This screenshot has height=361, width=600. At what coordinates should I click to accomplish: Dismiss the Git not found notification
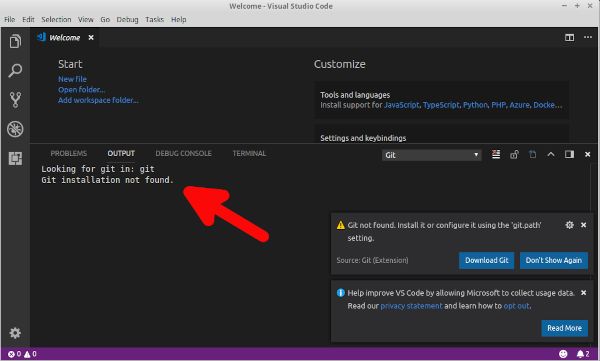[584, 225]
